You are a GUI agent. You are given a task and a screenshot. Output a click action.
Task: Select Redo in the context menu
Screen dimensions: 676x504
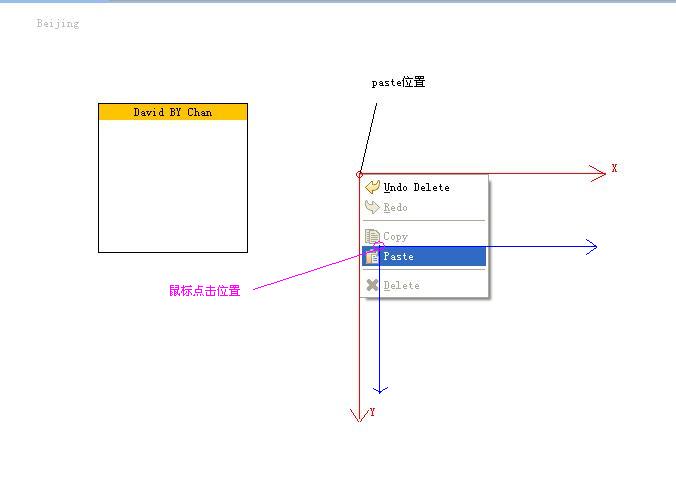click(424, 207)
